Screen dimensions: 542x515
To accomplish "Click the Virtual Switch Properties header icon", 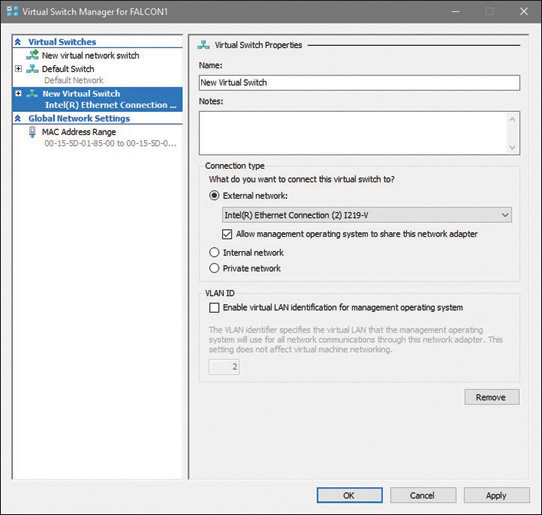I will tap(204, 45).
